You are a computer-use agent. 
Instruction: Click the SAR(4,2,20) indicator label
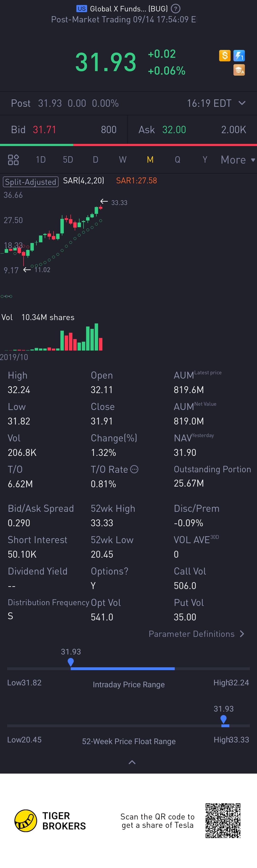84,180
